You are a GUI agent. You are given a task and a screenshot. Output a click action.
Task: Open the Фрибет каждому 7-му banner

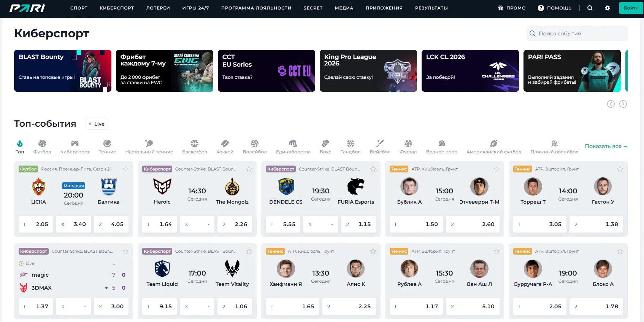click(x=165, y=71)
